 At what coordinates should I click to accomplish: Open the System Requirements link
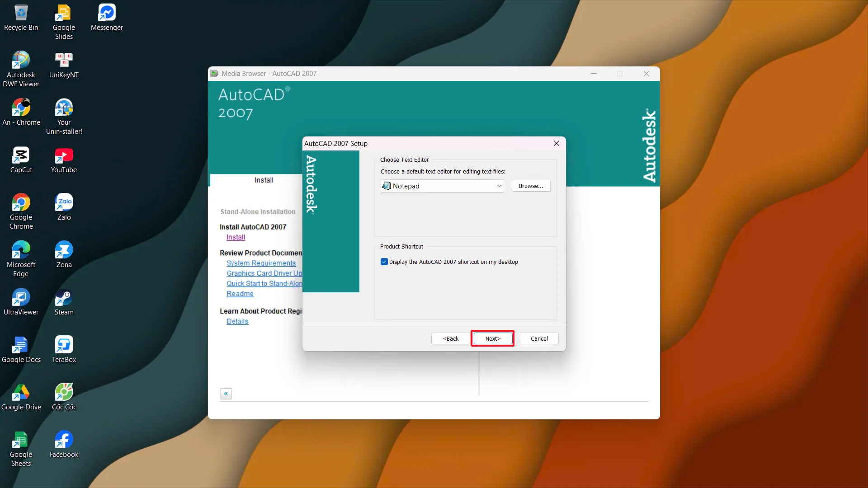coord(261,263)
